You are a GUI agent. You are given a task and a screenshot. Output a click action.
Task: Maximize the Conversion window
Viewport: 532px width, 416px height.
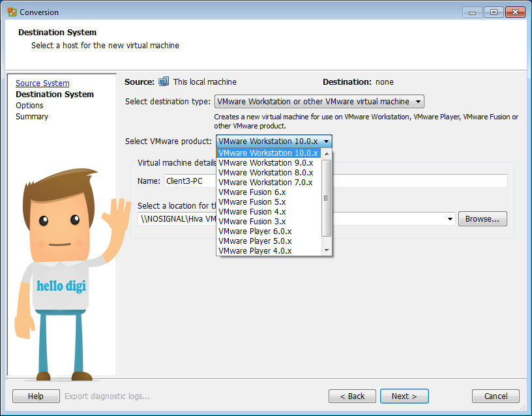click(x=494, y=12)
